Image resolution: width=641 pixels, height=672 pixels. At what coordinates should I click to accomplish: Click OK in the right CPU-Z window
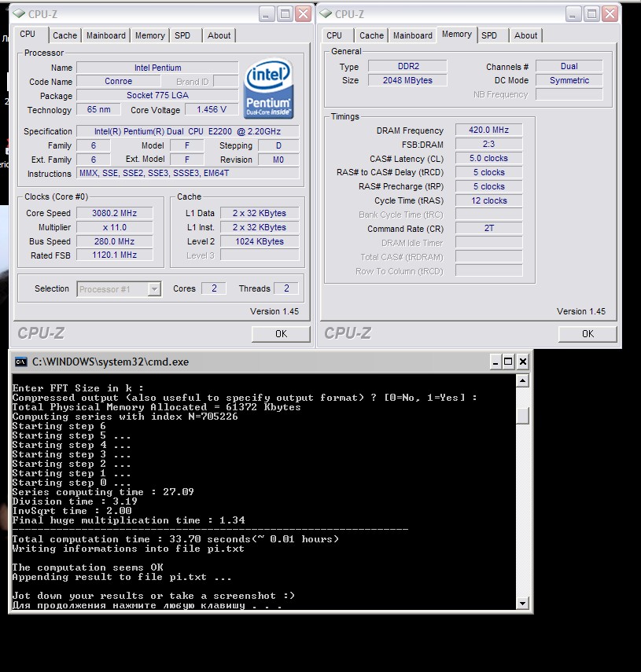click(x=588, y=334)
